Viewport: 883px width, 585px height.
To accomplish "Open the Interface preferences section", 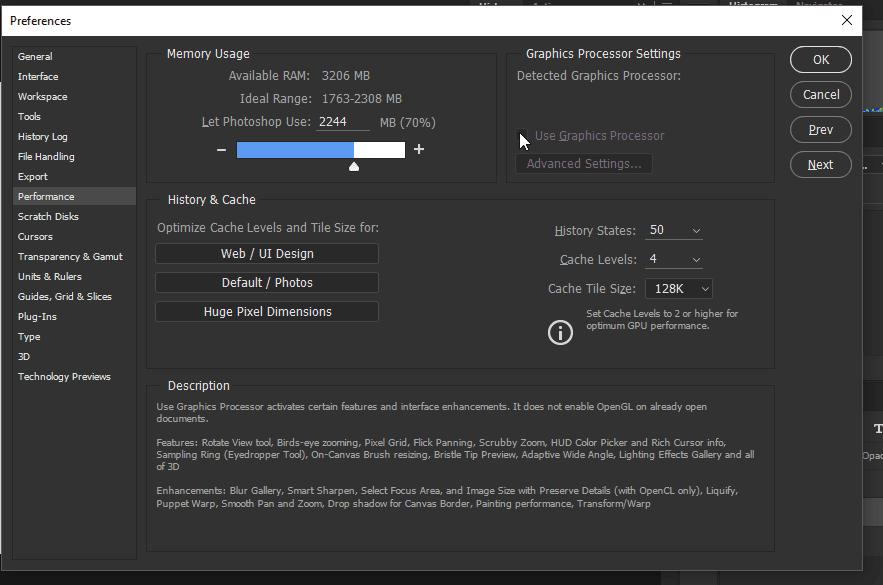I will coord(38,77).
